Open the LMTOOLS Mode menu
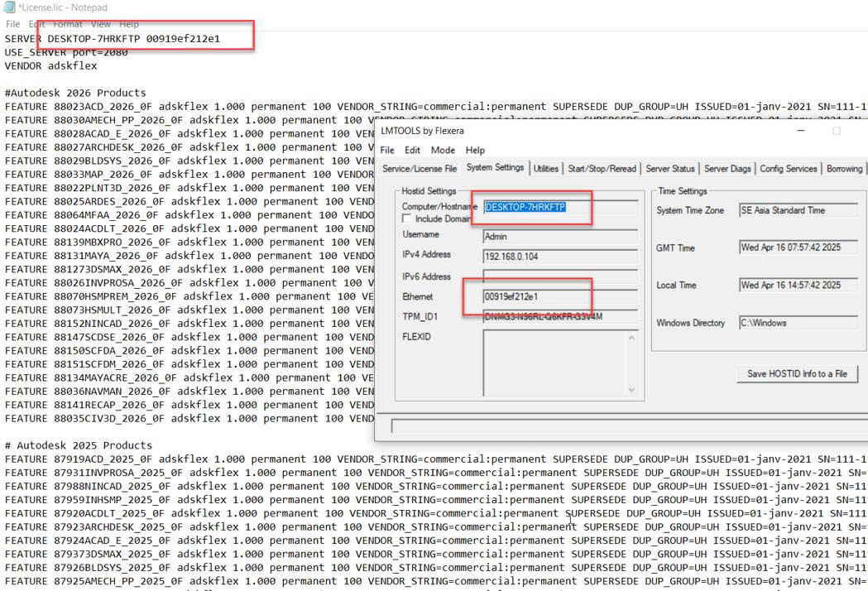Image resolution: width=868 pixels, height=591 pixels. click(x=443, y=150)
